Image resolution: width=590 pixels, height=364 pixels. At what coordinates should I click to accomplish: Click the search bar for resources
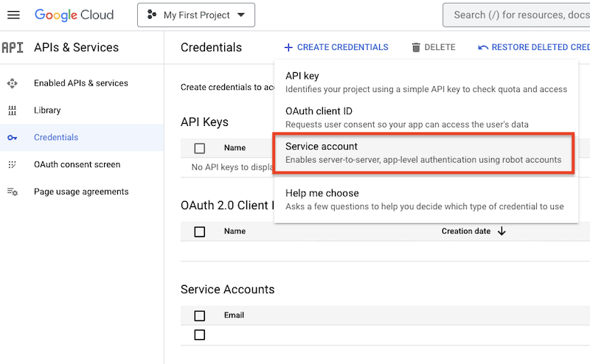pyautogui.click(x=516, y=15)
